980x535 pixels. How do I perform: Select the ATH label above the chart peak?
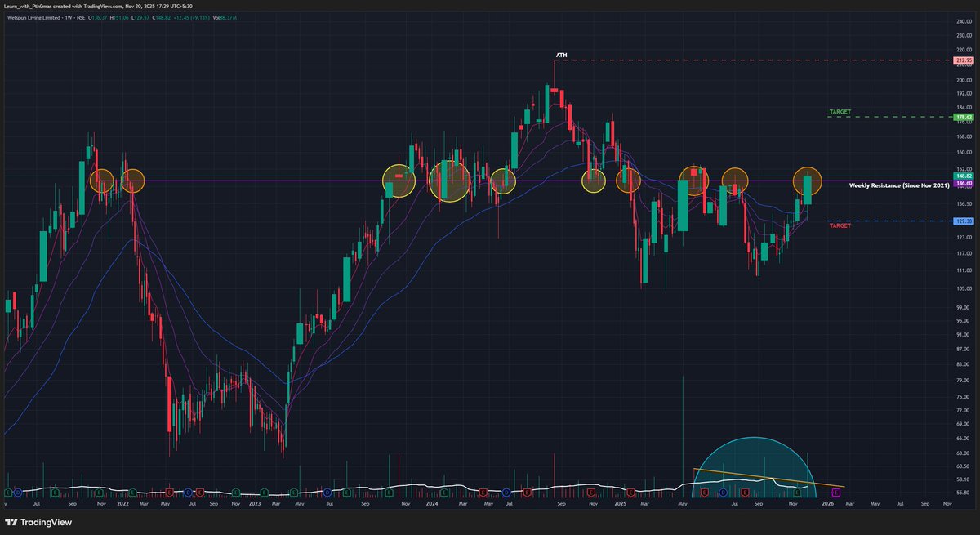(x=561, y=56)
